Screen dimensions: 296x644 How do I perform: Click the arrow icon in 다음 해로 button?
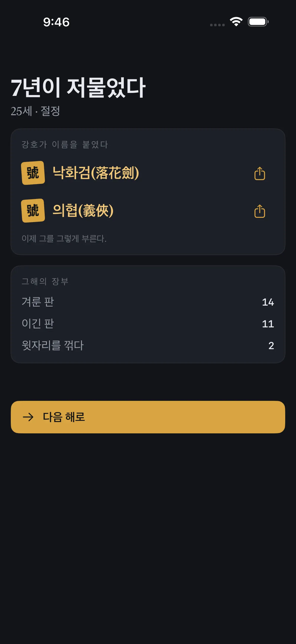click(x=28, y=417)
